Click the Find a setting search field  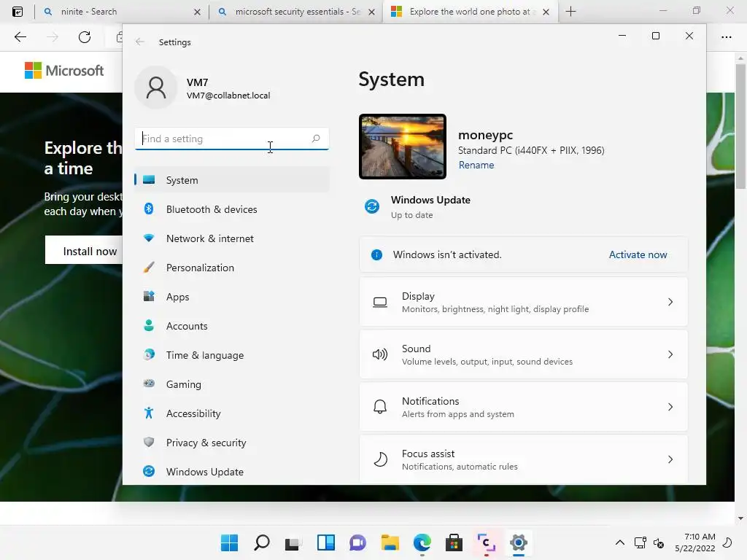point(231,139)
